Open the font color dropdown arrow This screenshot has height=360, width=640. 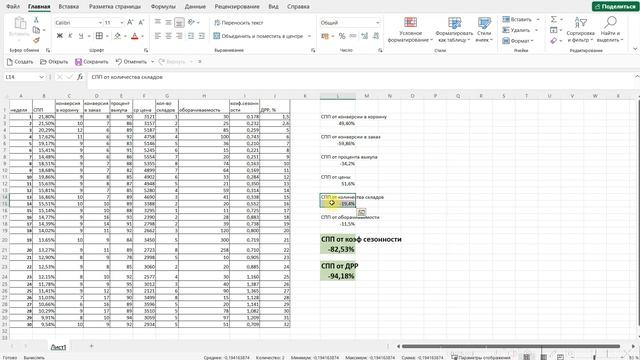[x=142, y=36]
